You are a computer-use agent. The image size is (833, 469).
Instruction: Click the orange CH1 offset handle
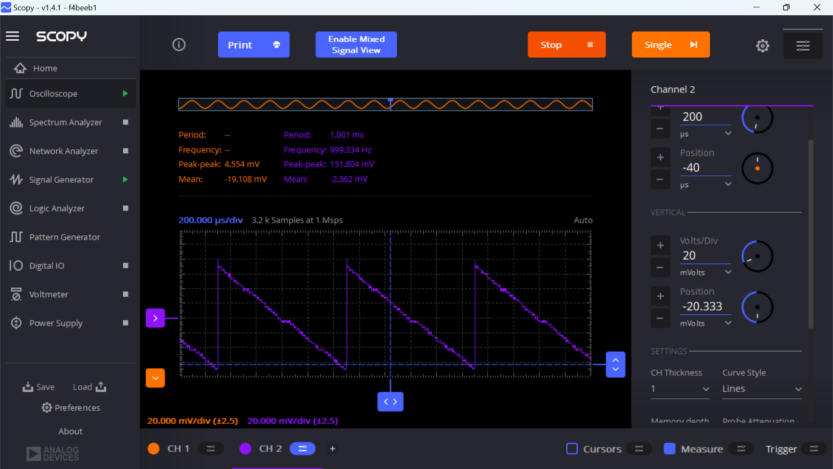click(155, 378)
